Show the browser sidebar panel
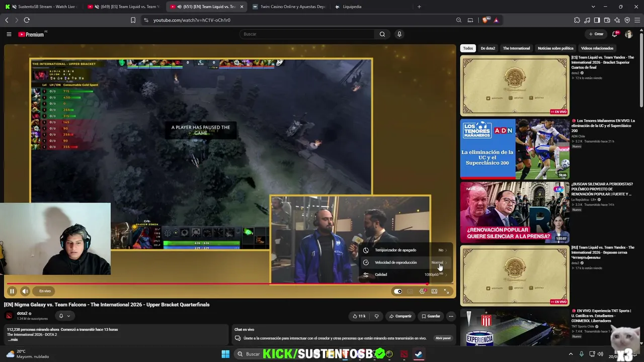The width and height of the screenshot is (644, 362). click(597, 20)
